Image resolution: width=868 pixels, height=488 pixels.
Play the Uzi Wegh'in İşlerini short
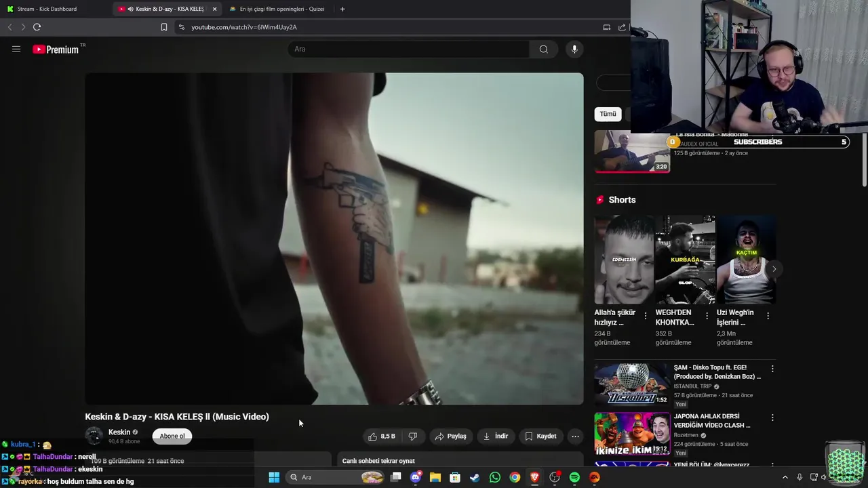point(746,260)
